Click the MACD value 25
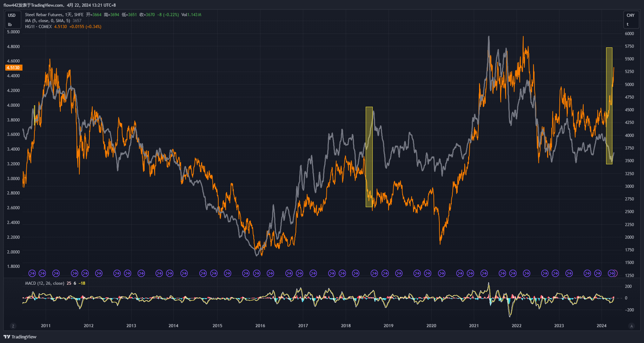644x343 pixels. (x=69, y=283)
